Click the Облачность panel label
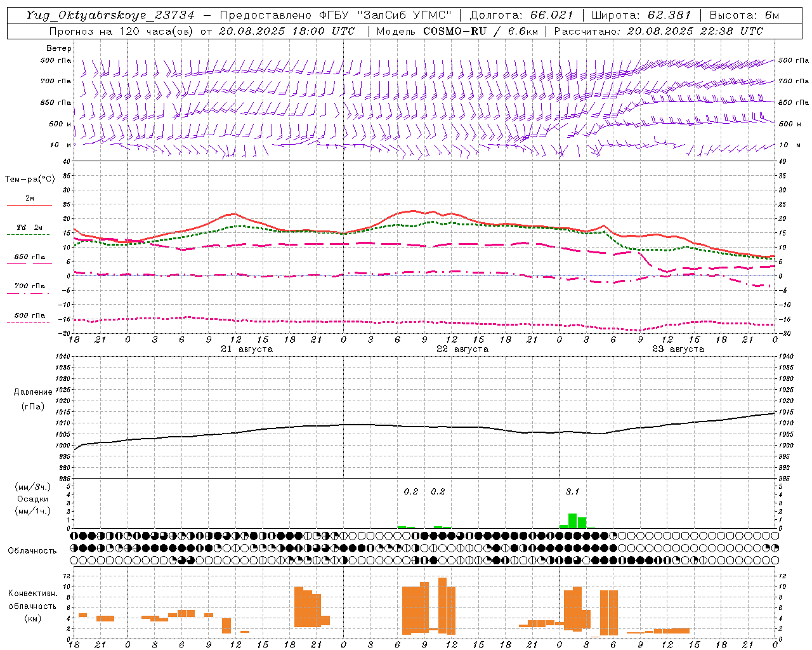This screenshot has width=812, height=650. (32, 550)
